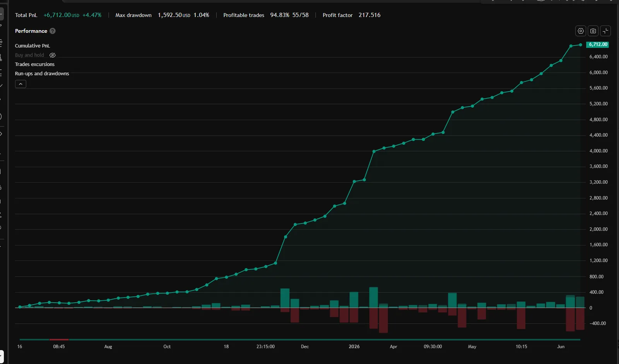Click the Performance heading
This screenshot has width=619, height=364.
coord(31,31)
